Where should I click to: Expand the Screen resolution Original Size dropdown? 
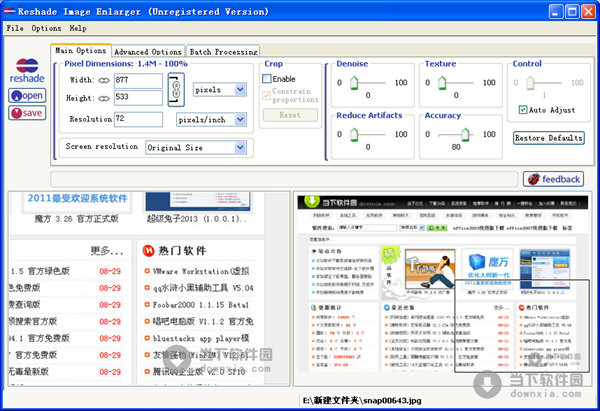[196, 147]
